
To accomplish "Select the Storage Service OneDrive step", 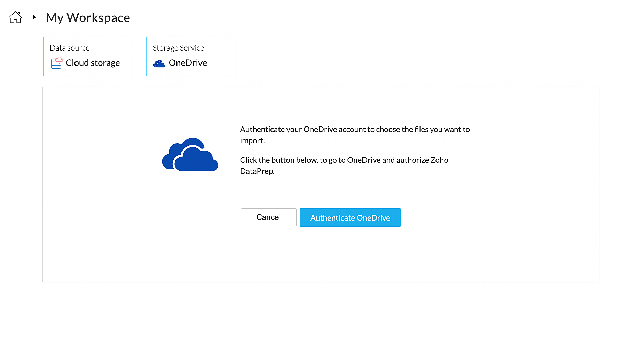I will coord(190,56).
